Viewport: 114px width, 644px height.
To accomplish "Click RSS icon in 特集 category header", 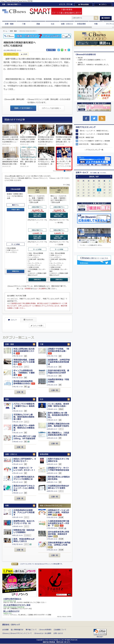I will (x=34, y=505).
